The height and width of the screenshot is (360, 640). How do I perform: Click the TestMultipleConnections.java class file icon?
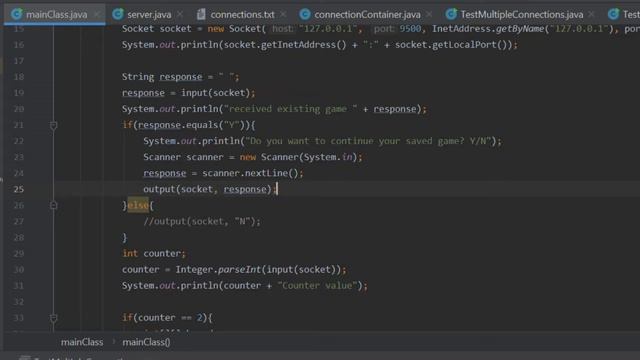point(451,14)
